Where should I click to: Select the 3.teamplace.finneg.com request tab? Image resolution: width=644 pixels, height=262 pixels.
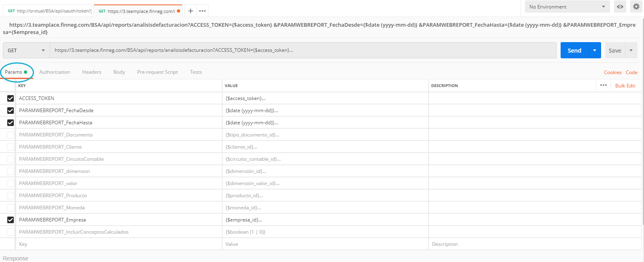pos(138,11)
